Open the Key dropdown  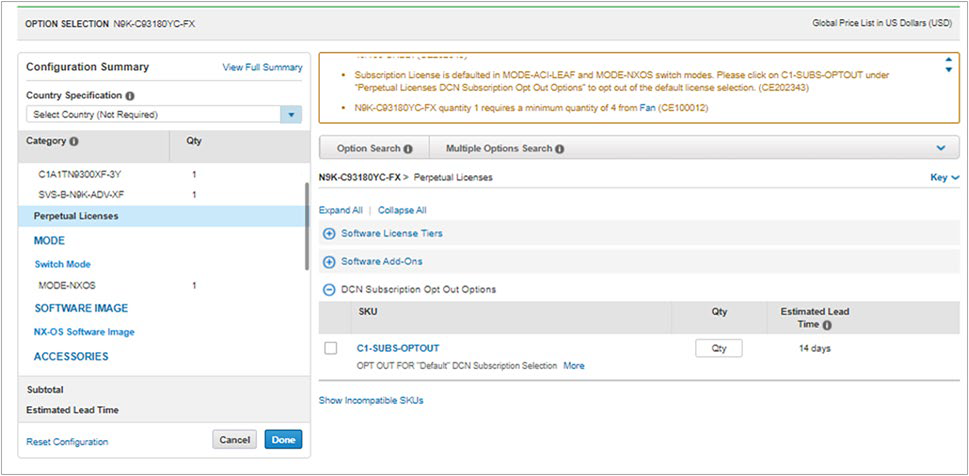point(944,177)
